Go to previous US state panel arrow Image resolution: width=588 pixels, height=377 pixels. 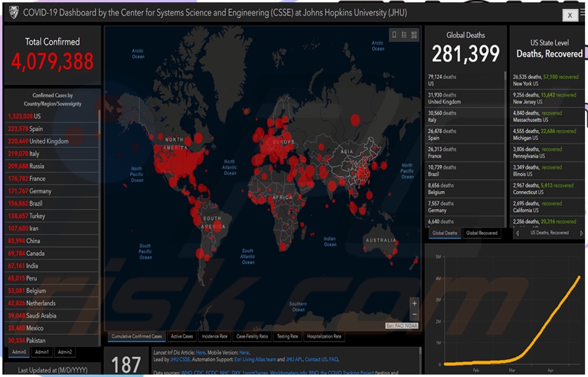[x=517, y=233]
